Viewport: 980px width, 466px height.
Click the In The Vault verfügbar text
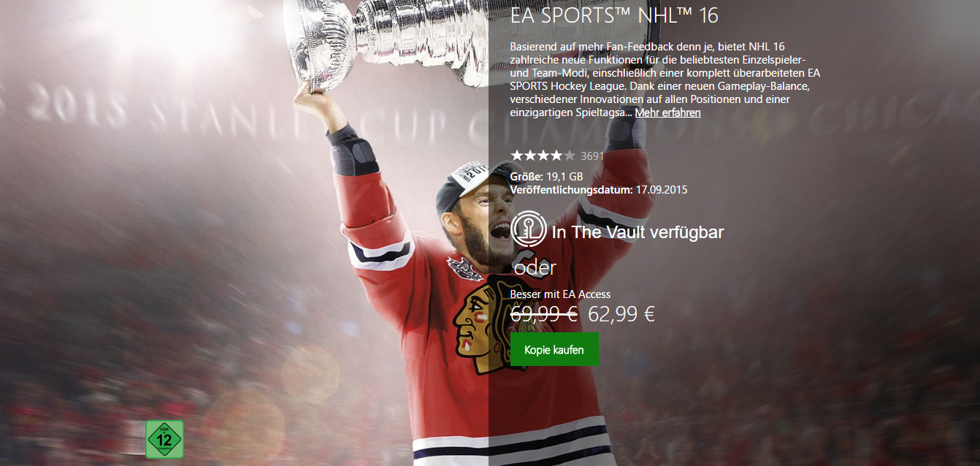(638, 232)
